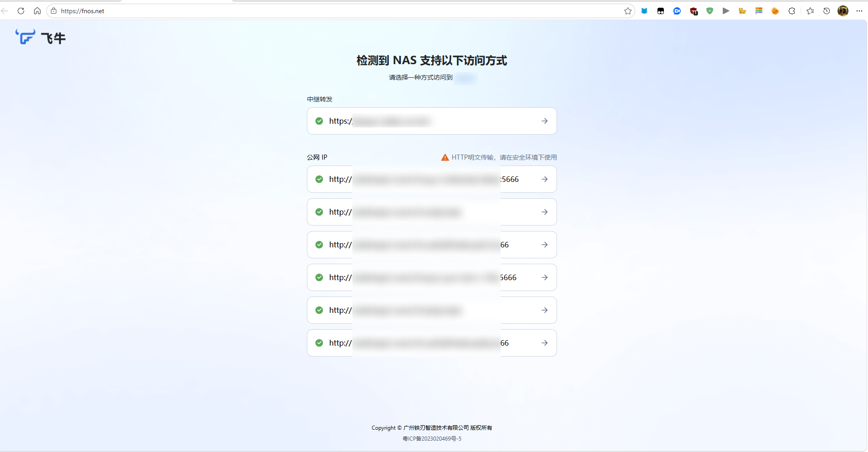Viewport: 868px width, 452px height.
Task: Click the 公网 IP section label
Action: pyautogui.click(x=317, y=157)
